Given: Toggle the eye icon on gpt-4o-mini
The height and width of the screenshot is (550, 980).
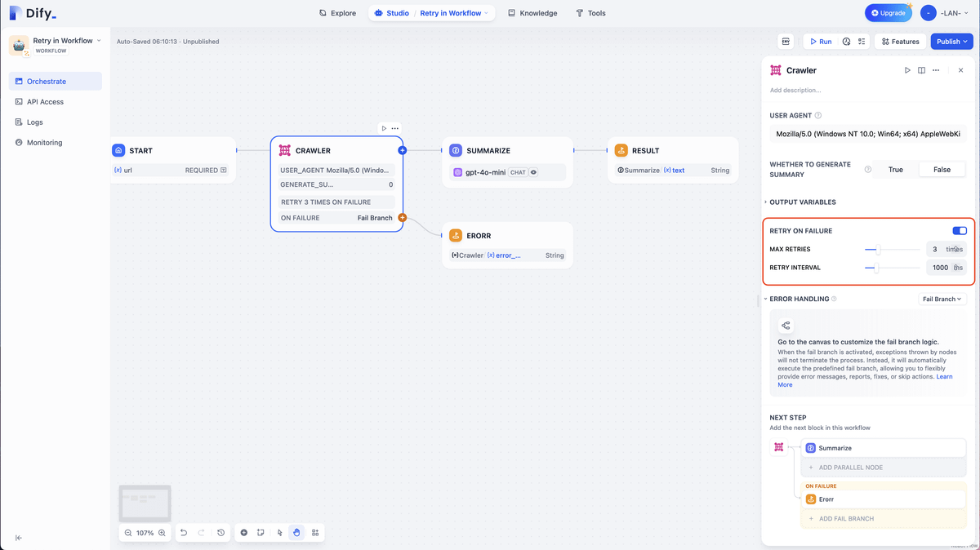Looking at the screenshot, I should (533, 172).
